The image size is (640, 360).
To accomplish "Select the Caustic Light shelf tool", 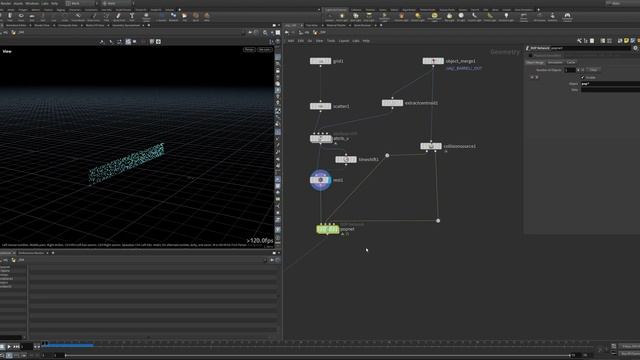I will coord(474,16).
